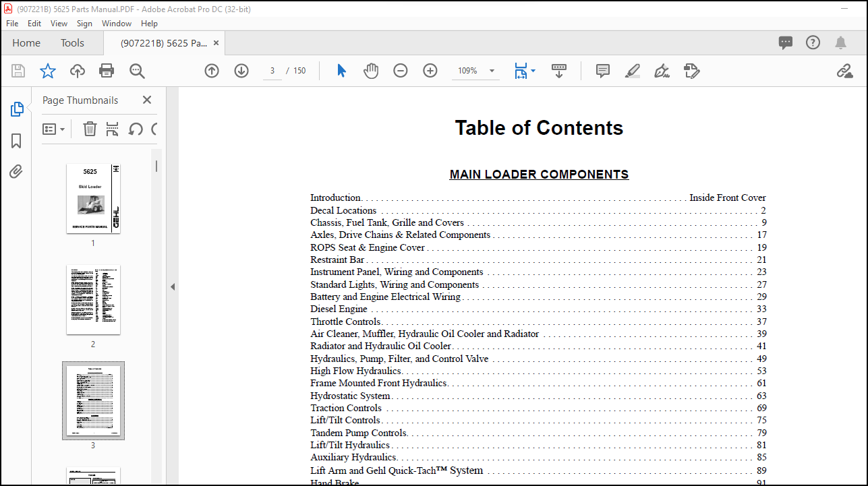Click the thumbnails panel scrollbar
Screen dimensions: 868x486
(156, 166)
